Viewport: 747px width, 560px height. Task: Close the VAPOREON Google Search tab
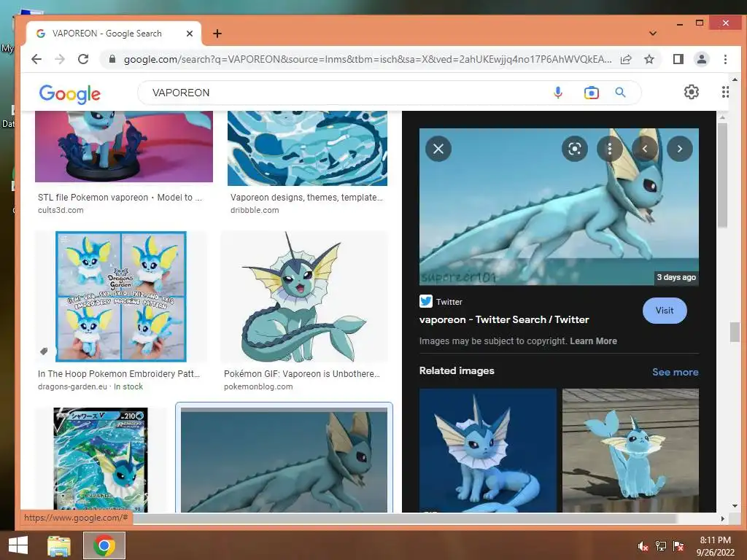pyautogui.click(x=189, y=34)
